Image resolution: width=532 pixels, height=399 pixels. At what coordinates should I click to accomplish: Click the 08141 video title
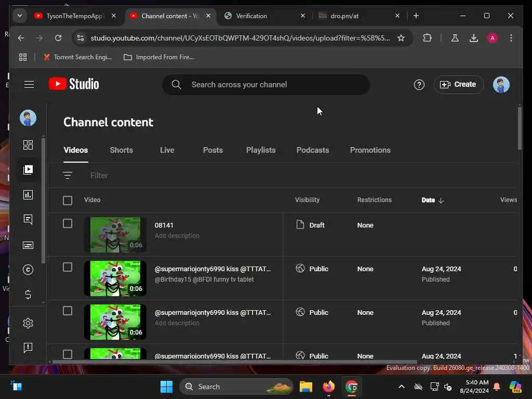164,225
